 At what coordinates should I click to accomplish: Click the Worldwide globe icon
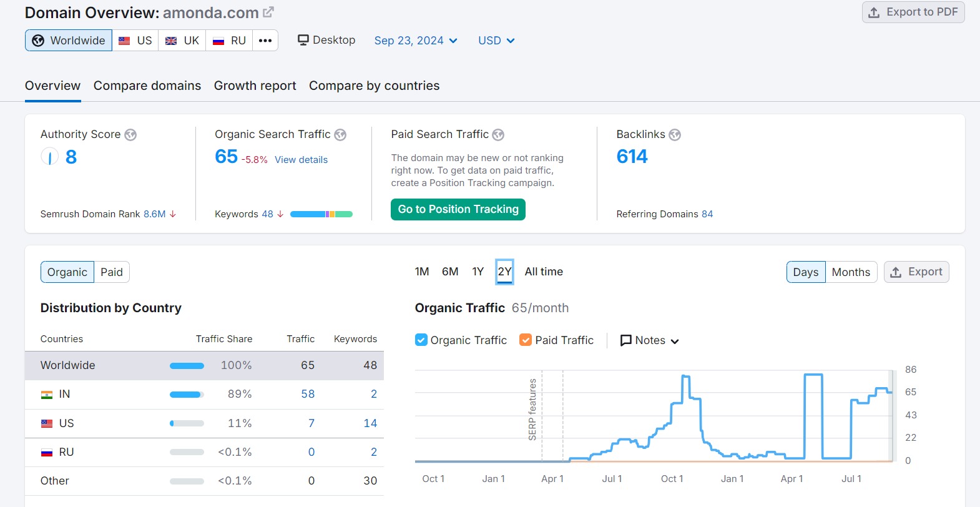(38, 41)
